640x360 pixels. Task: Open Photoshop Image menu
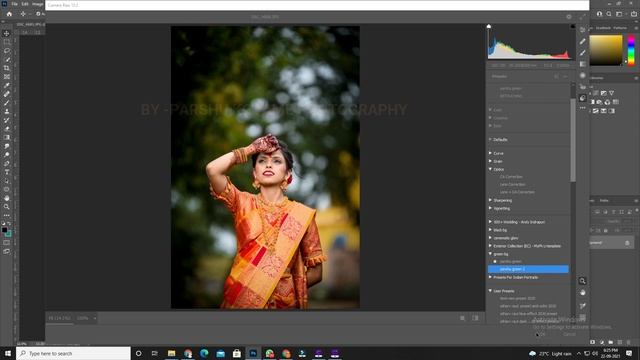point(38,4)
